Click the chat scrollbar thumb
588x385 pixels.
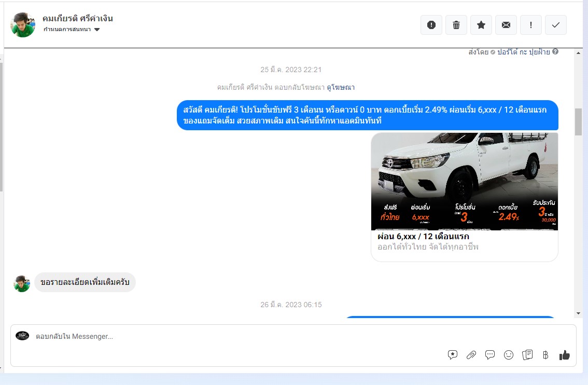coord(578,121)
